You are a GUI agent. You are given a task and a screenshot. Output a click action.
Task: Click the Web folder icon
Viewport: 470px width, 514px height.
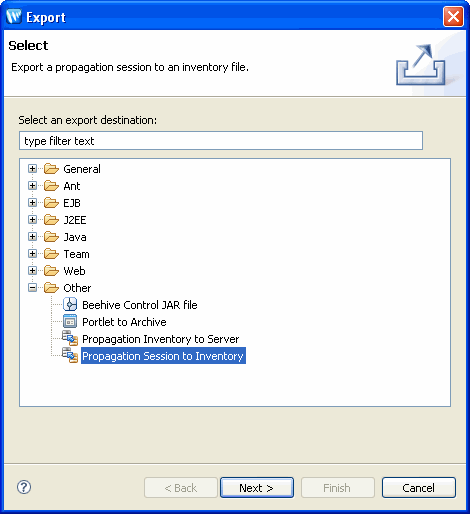point(51,271)
